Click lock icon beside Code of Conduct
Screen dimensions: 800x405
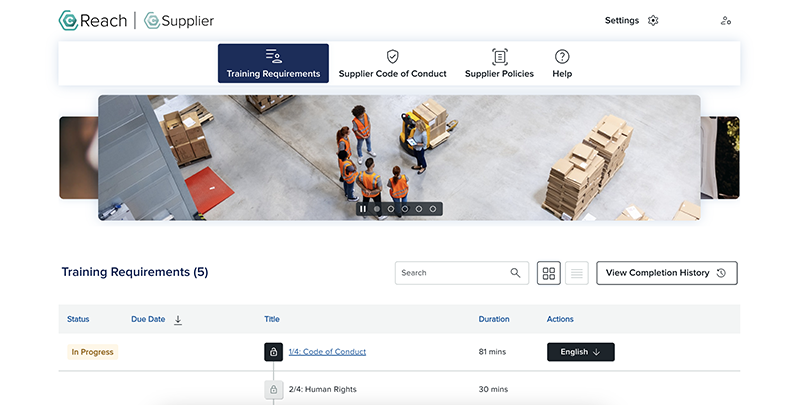pyautogui.click(x=273, y=352)
